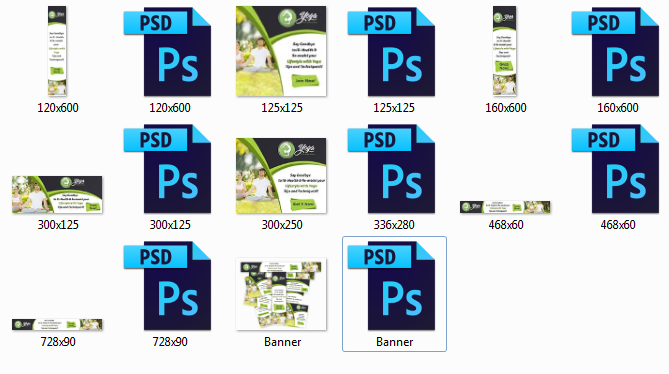This screenshot has width=669, height=374.
Task: Click the 300x125 yoga banner thumbnail
Action: click(x=57, y=194)
